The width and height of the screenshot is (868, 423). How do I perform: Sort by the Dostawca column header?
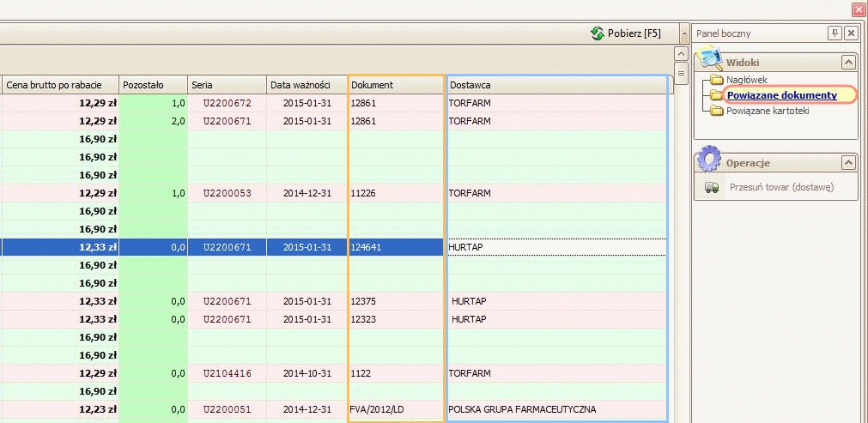(556, 85)
